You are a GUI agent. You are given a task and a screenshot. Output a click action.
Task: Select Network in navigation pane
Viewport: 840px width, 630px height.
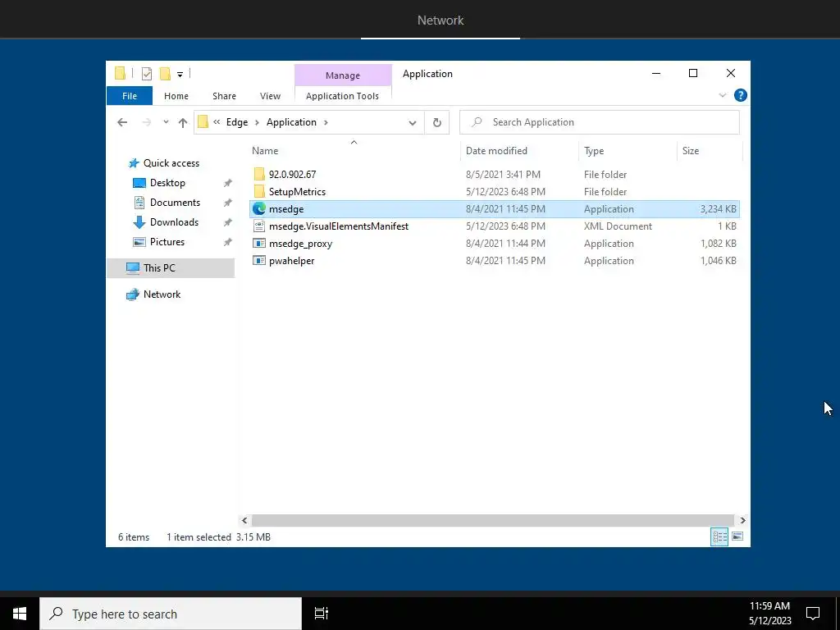162,294
